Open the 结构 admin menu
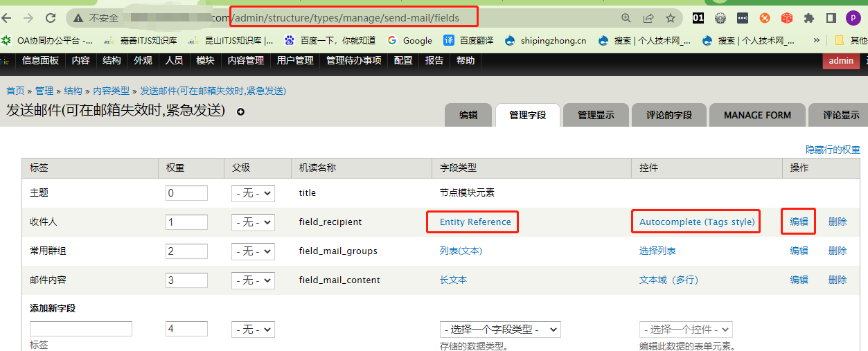Viewport: 868px width, 351px height. (112, 60)
